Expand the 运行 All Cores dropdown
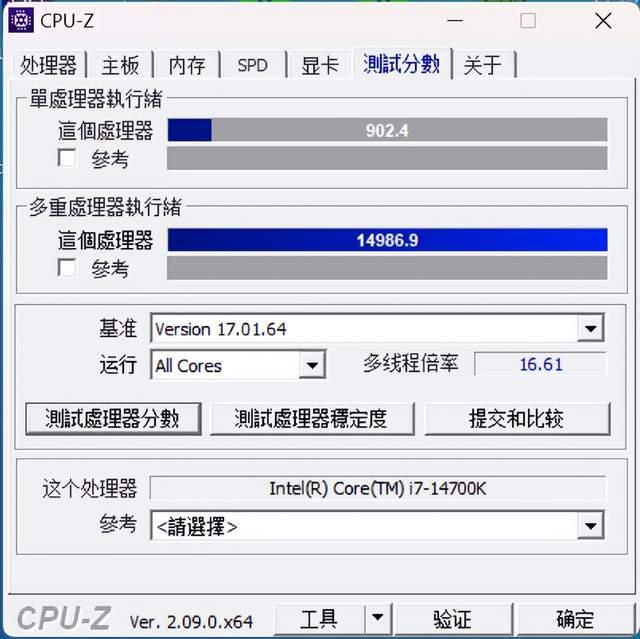 point(312,365)
